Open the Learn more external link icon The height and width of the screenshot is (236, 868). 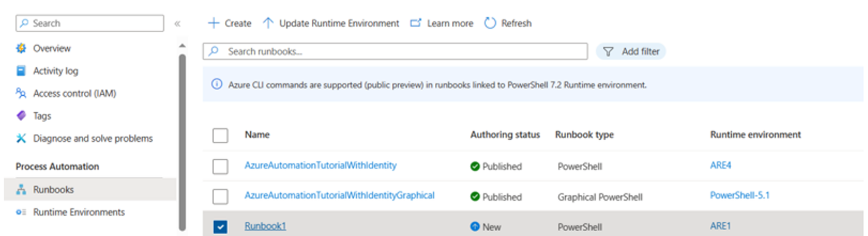coord(416,23)
